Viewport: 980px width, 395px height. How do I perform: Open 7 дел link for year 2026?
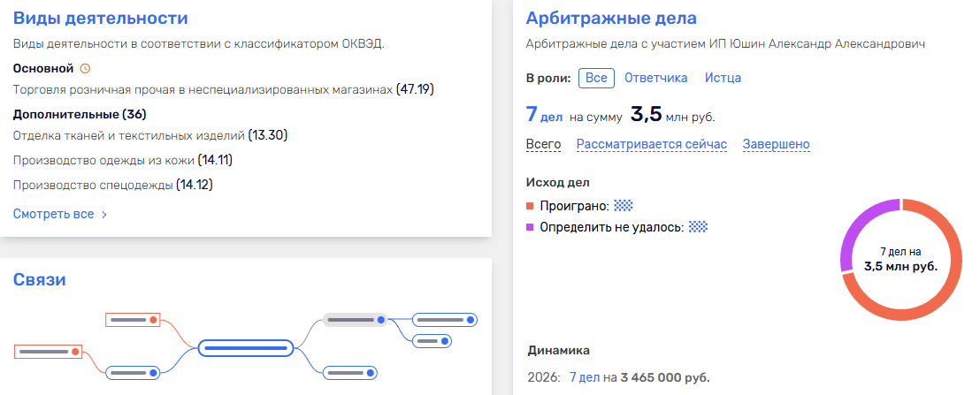[x=585, y=377]
